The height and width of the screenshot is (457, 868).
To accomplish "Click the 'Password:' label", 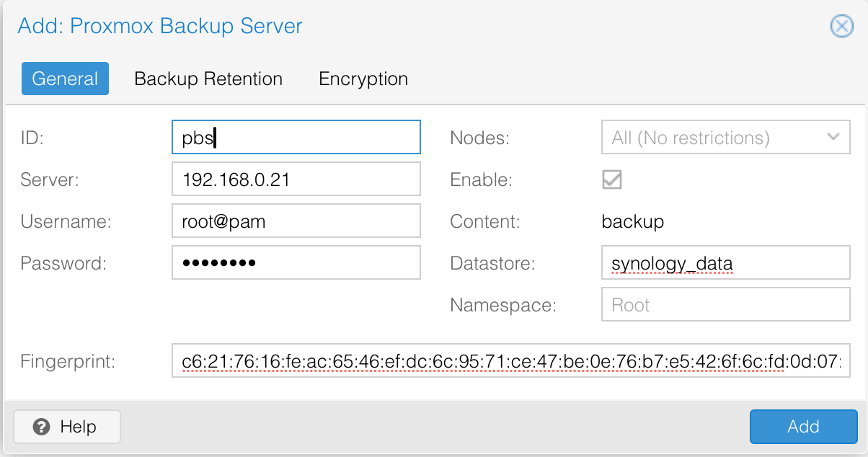I will pos(63,264).
